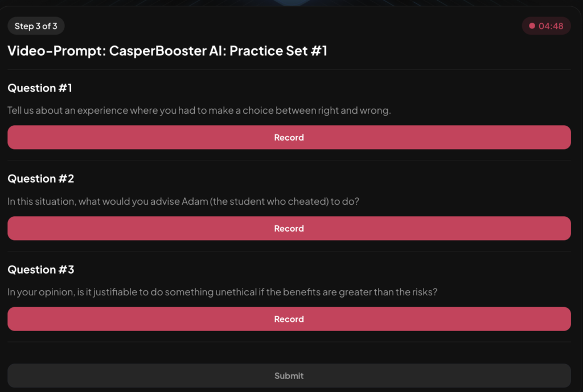Select the Step 3 of 3 badge
Image resolution: width=583 pixels, height=392 pixels.
(x=36, y=26)
